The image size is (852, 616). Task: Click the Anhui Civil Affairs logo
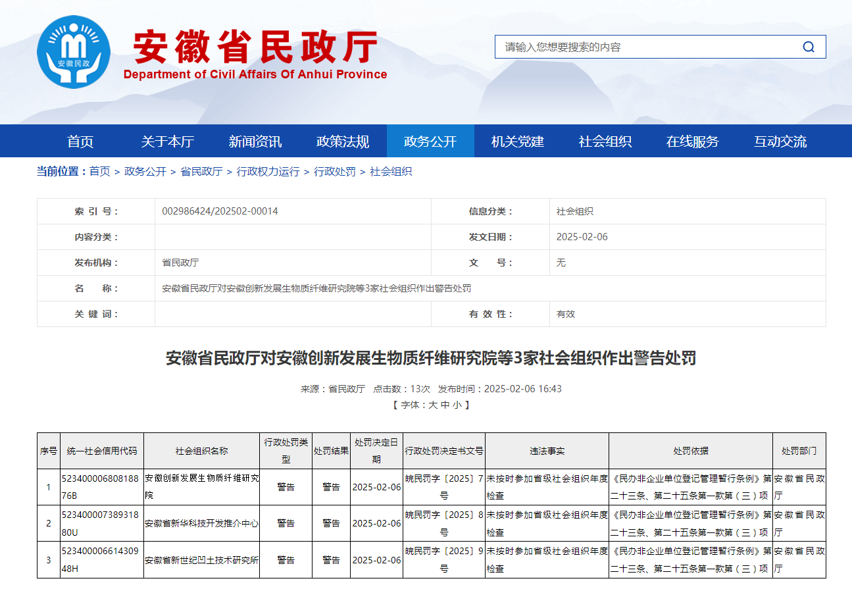tap(74, 52)
